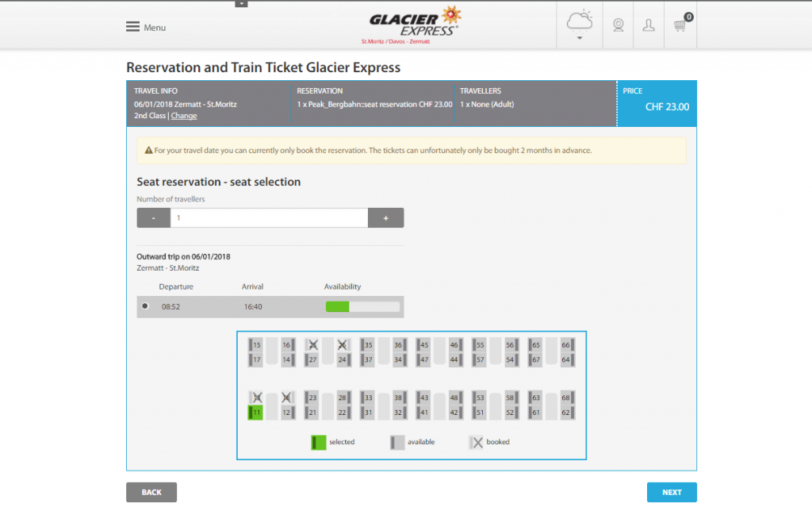Expand the small top dropdown tab arrow
This screenshot has width=812, height=507.
241,4
